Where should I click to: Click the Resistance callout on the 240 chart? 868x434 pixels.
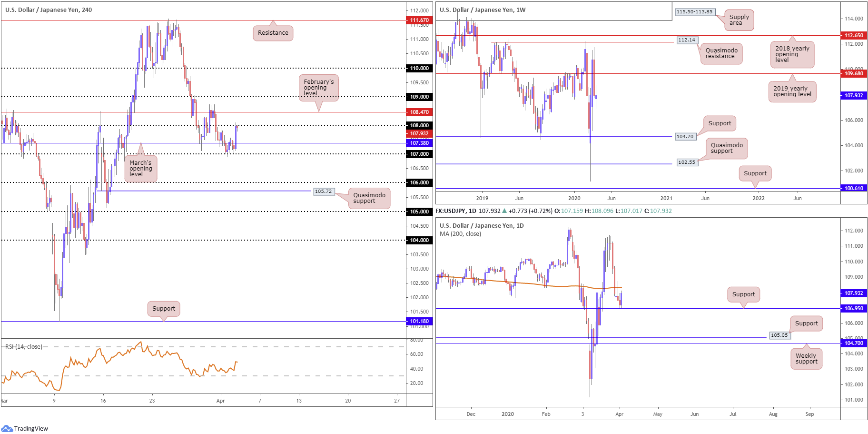click(x=273, y=32)
